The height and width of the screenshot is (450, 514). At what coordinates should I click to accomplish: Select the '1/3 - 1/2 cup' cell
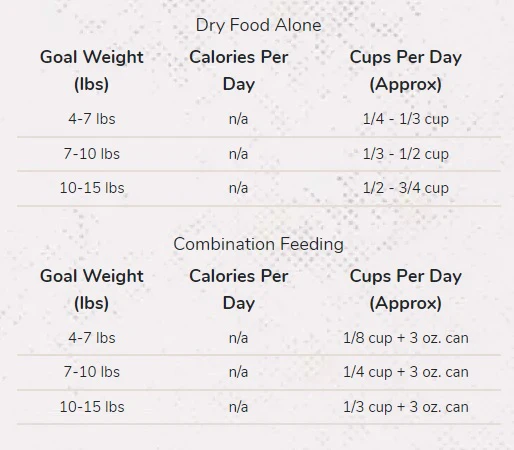(x=406, y=154)
